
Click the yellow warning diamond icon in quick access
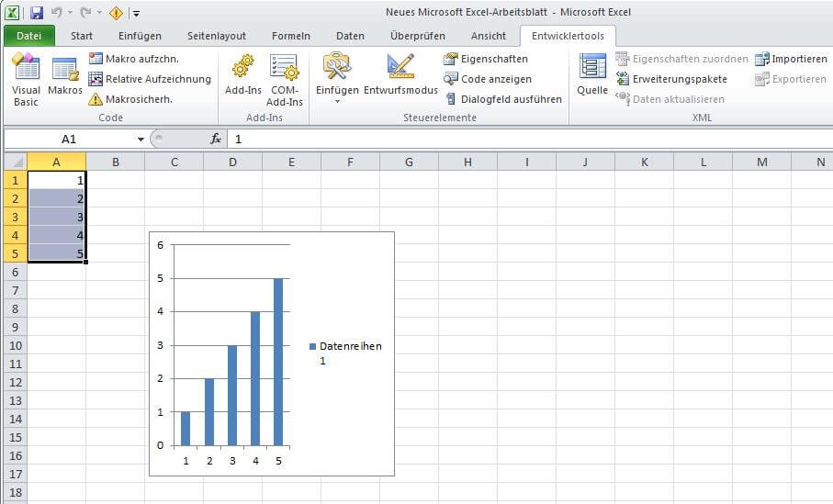click(116, 13)
